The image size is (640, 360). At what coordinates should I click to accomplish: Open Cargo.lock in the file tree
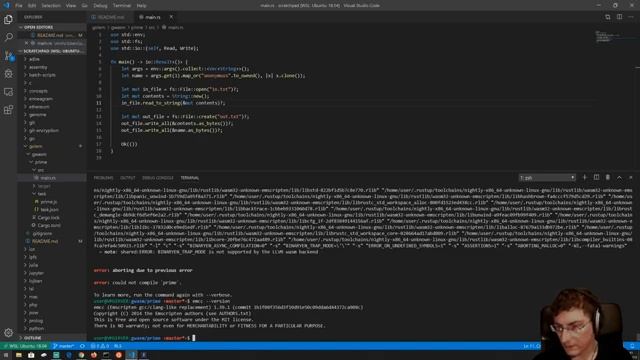[x=49, y=218]
